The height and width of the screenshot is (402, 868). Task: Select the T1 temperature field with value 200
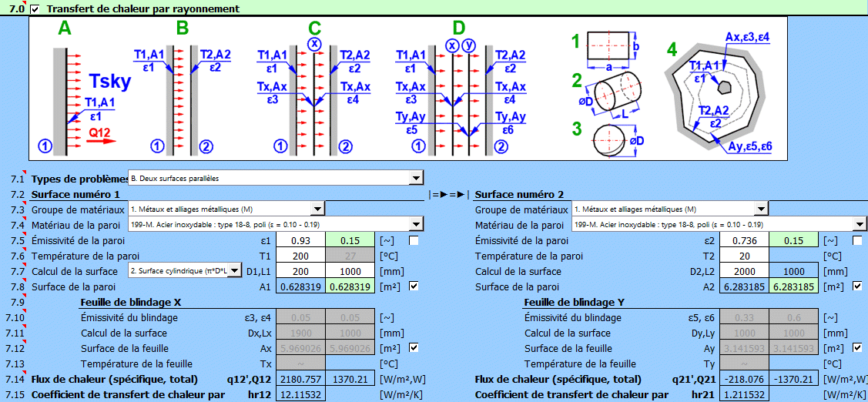pos(301,256)
